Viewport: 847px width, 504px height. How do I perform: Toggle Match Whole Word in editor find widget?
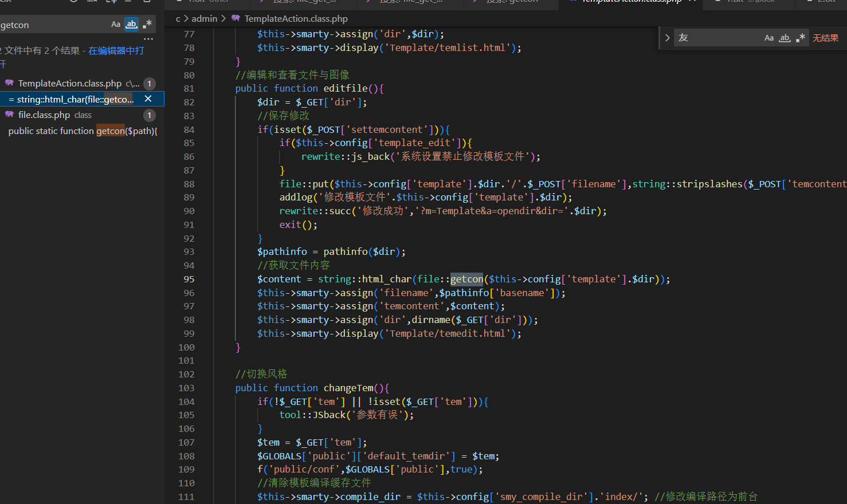click(x=785, y=38)
